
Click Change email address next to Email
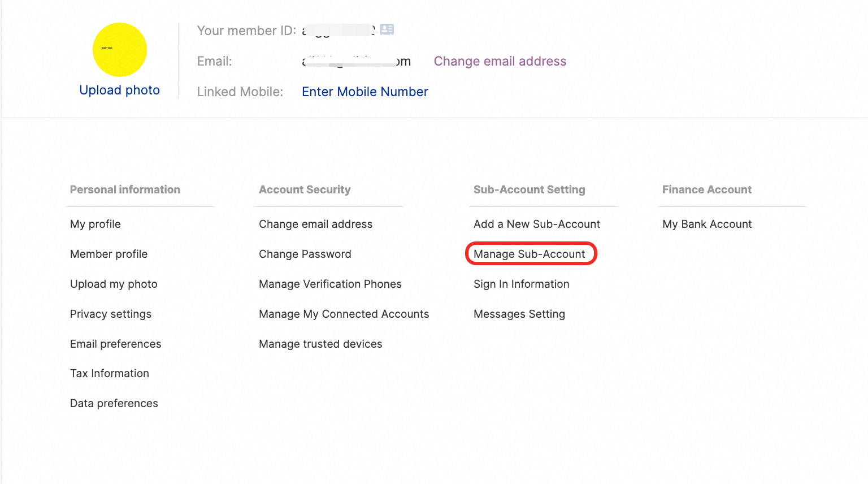(500, 61)
